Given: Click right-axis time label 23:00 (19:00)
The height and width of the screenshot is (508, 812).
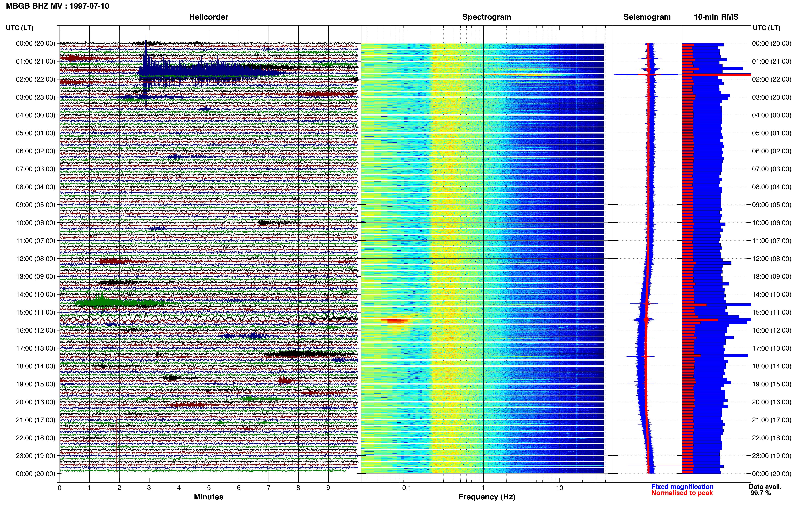Looking at the screenshot, I should 772,456.
